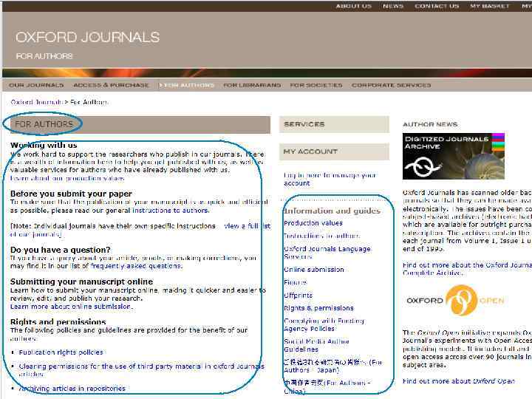Click Learn more about online submission
Viewport: 532px width, 399px height.
[71, 307]
